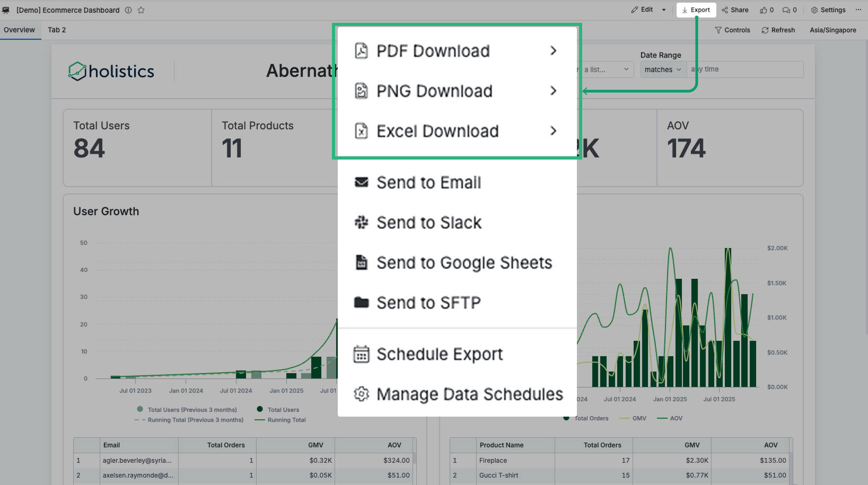Viewport: 868px width, 485px height.
Task: Select Send to Email
Action: tap(428, 182)
